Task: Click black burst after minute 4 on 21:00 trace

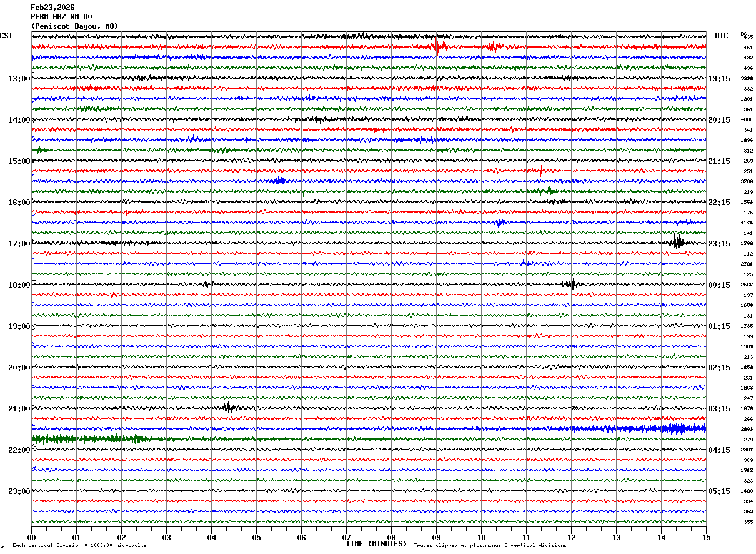Action: click(229, 408)
